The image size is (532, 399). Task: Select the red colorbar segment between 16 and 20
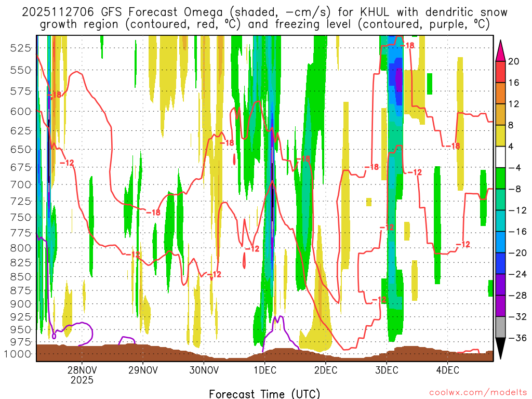tap(501, 72)
